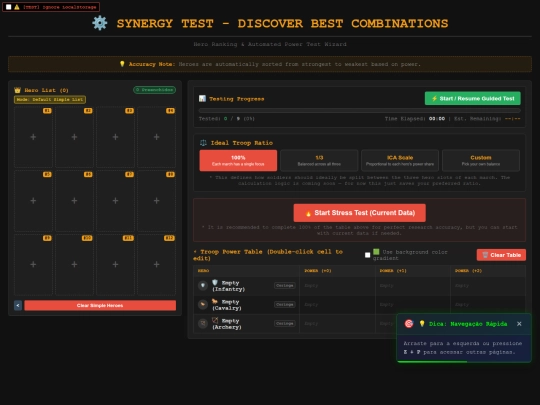The height and width of the screenshot is (405, 540).
Task: Select the ICA Scale troop ratio option
Action: point(400,160)
